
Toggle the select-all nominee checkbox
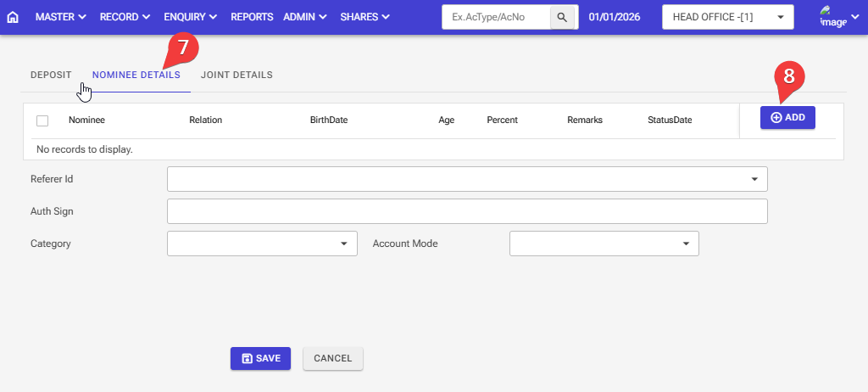[x=42, y=120]
